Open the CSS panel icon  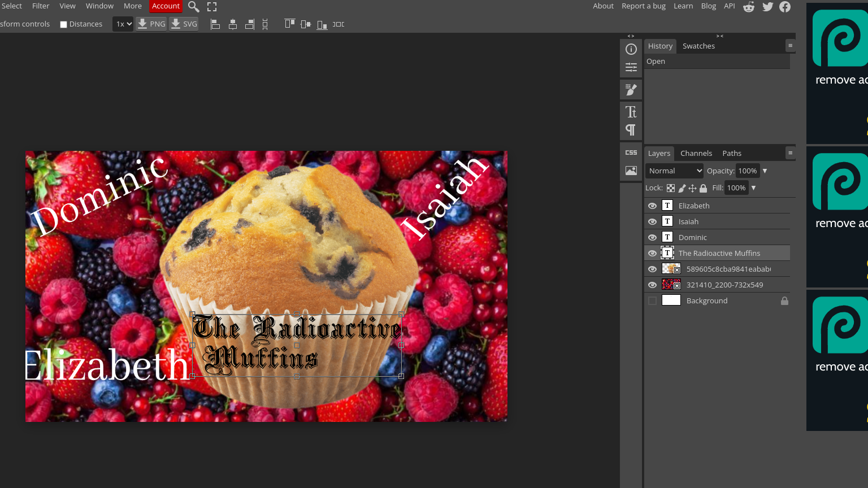tap(631, 152)
